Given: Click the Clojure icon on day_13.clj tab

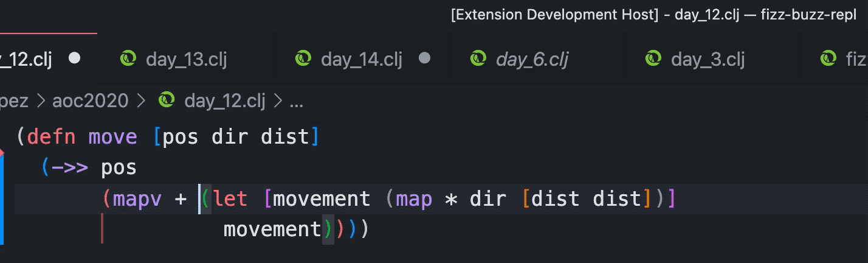Looking at the screenshot, I should point(128,59).
